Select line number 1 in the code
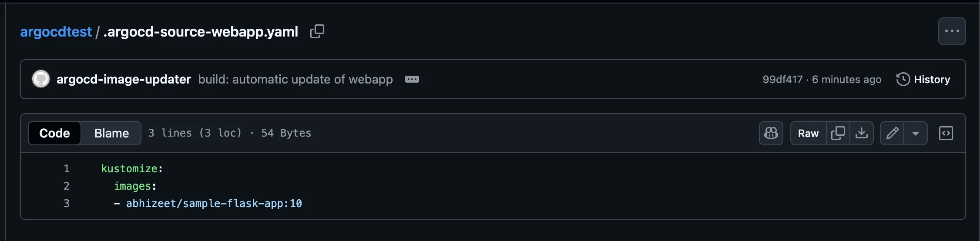Viewport: 980px width, 241px height. click(67, 168)
